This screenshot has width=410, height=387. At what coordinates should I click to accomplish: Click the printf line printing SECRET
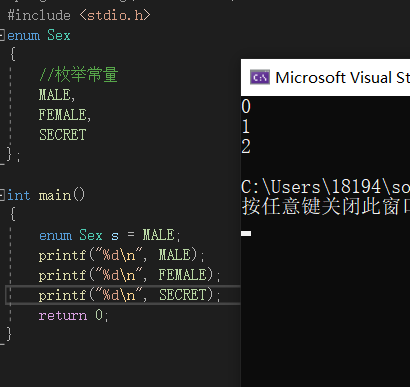(x=129, y=295)
